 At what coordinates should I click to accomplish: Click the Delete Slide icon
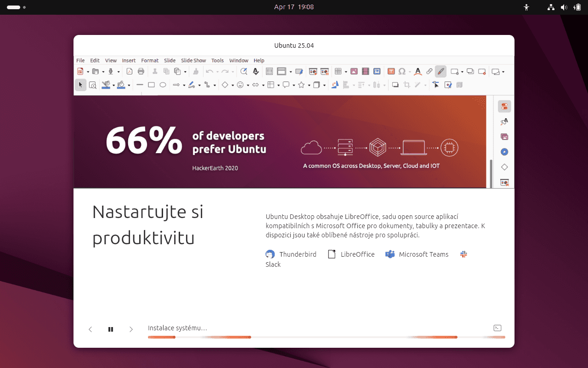click(482, 71)
